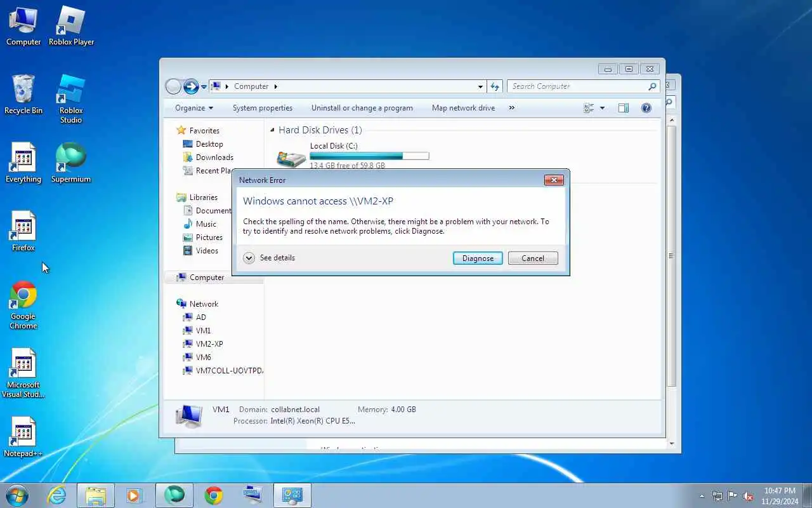812x508 pixels.
Task: Select Supermium desktop shortcut
Action: click(x=71, y=164)
